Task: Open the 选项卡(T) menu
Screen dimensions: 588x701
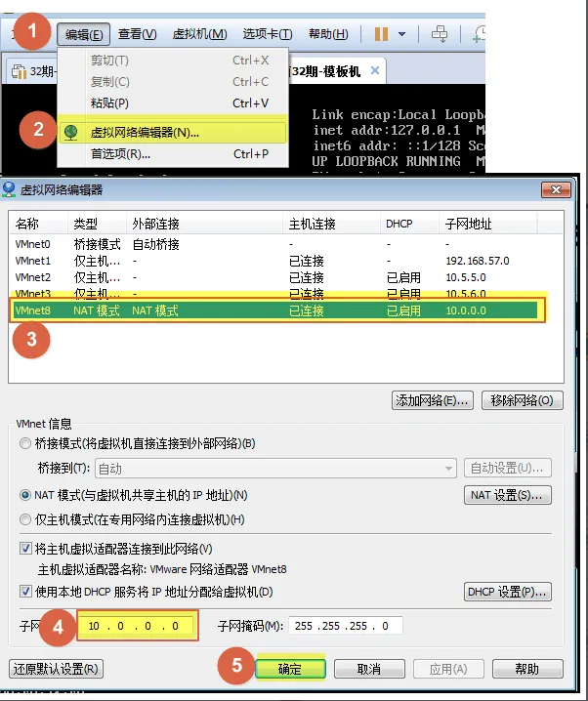Action: point(267,34)
